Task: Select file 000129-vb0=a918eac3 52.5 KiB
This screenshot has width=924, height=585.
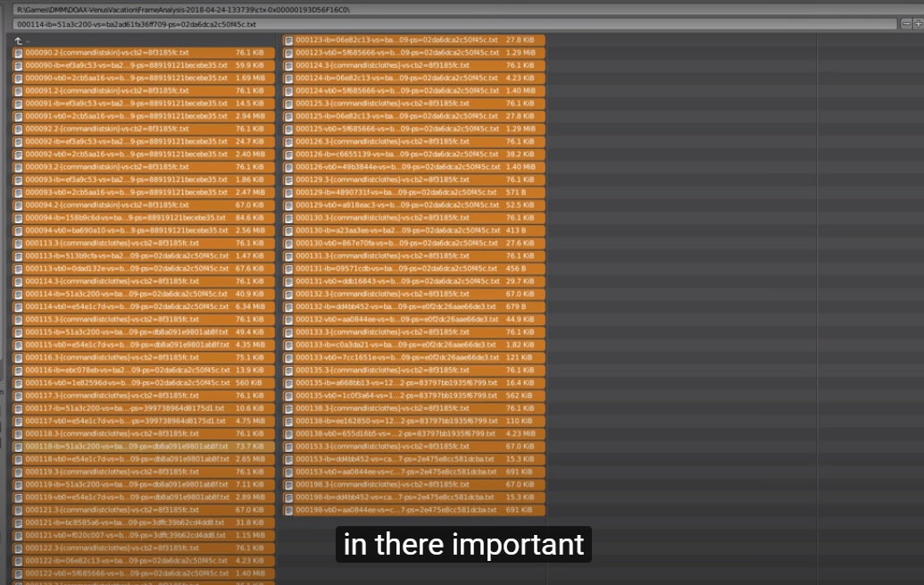Action: [414, 205]
